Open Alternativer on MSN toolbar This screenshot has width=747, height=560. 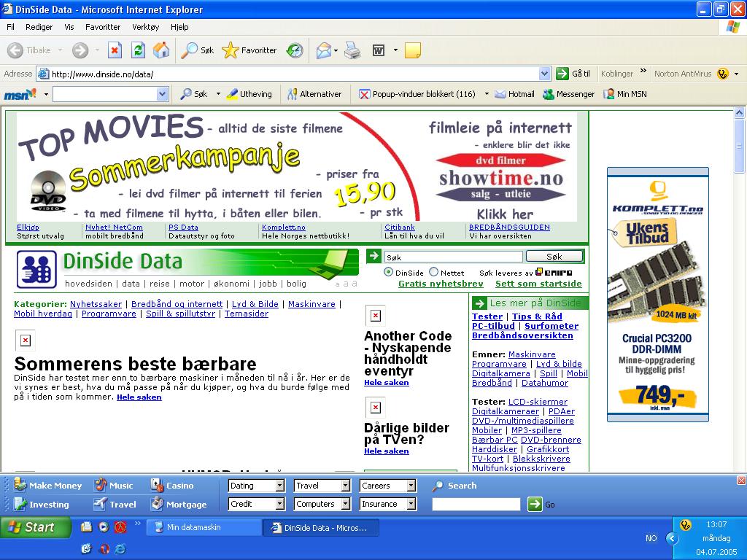click(x=314, y=94)
